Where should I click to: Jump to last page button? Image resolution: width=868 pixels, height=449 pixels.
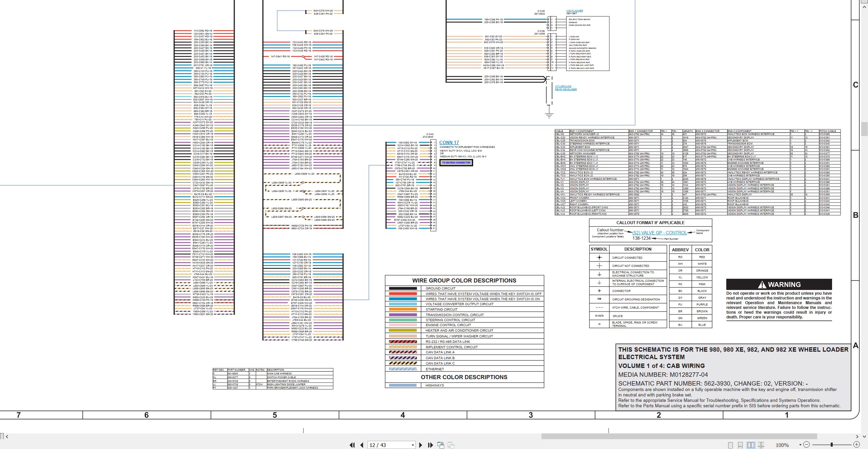pos(431,445)
